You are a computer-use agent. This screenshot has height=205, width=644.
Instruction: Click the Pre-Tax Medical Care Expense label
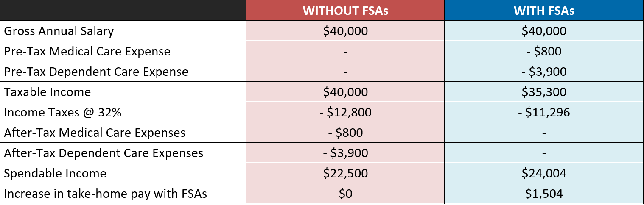click(87, 51)
